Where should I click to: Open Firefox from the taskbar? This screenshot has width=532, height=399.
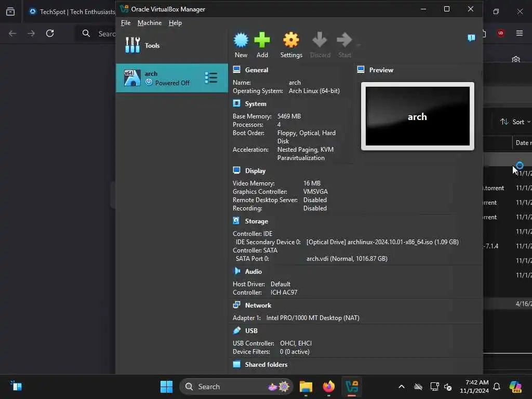click(328, 387)
